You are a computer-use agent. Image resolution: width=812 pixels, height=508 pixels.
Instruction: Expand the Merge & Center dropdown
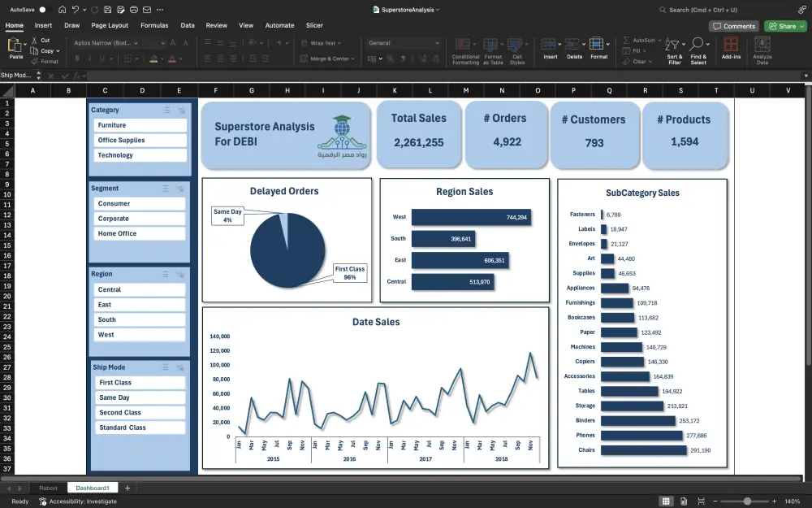pyautogui.click(x=353, y=59)
